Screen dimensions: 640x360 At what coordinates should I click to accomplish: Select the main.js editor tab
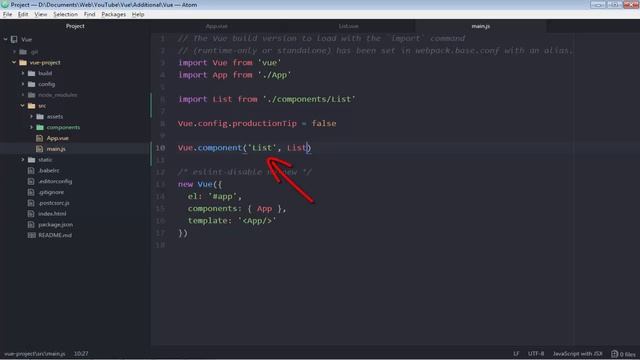point(481,26)
